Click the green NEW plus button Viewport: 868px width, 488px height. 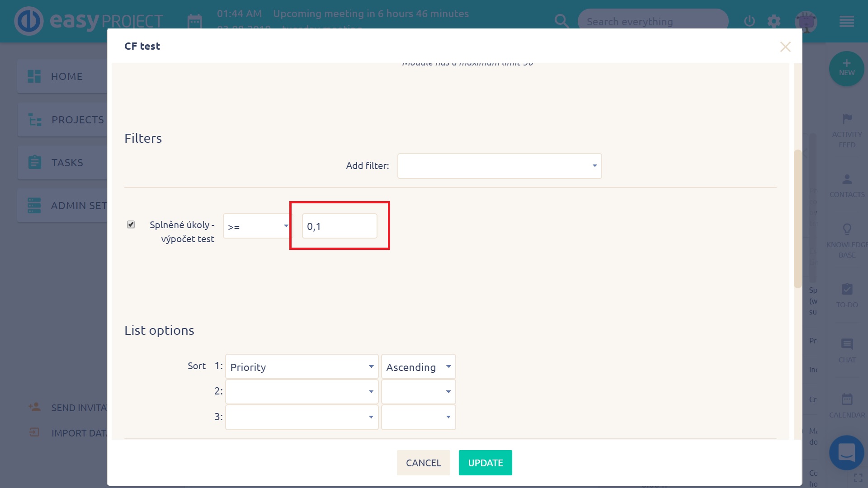(846, 68)
